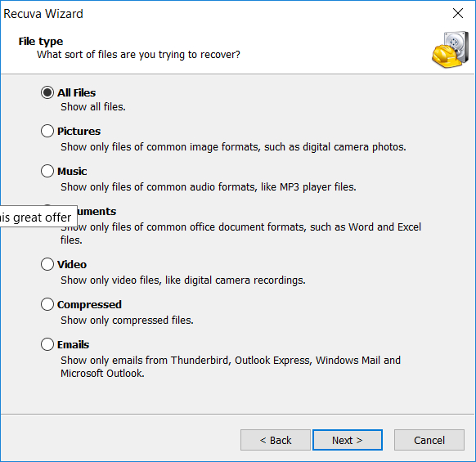Close the Recuva Wizard window
The width and height of the screenshot is (476, 462).
click(x=458, y=13)
